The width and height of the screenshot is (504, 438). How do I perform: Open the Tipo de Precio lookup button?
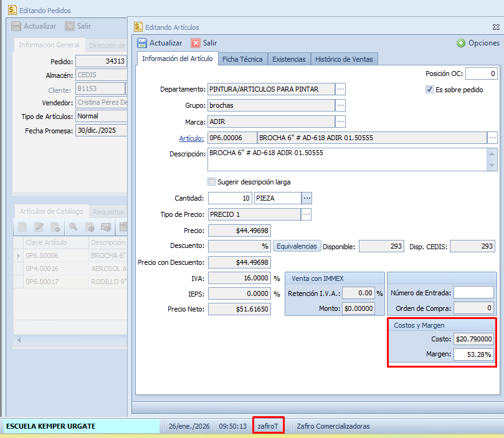pyautogui.click(x=306, y=214)
